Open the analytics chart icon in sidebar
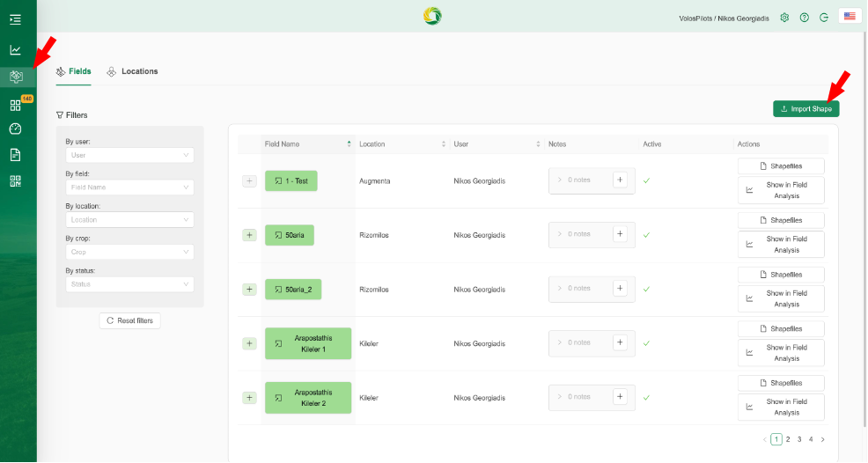Image resolution: width=868 pixels, height=463 pixels. pos(15,50)
